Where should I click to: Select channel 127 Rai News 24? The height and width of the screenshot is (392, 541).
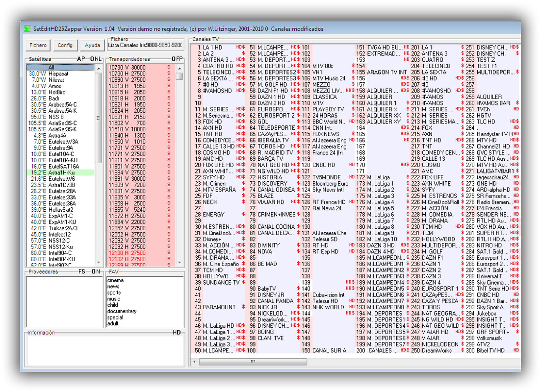tap(328, 208)
